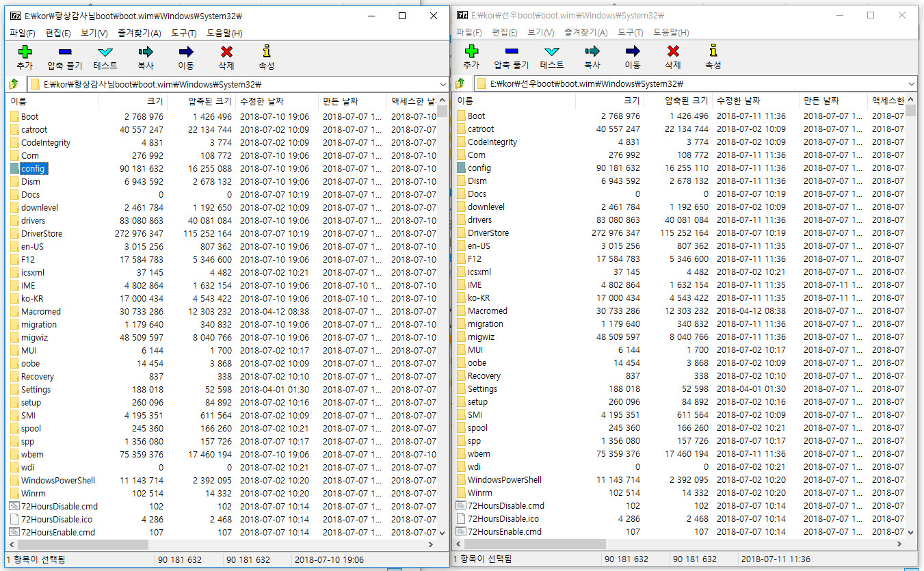Click the Delete (삭제) icon in right window
The width and height of the screenshot is (924, 571).
click(673, 51)
